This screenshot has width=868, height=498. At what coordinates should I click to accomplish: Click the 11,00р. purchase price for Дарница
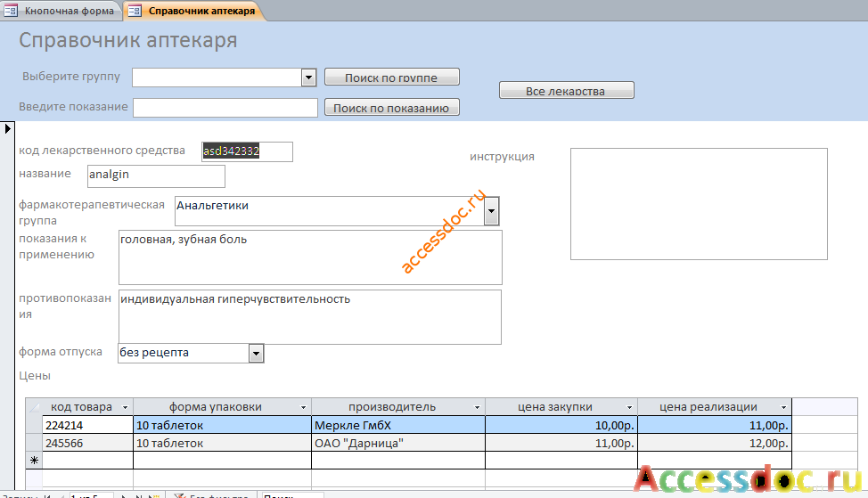(561, 443)
